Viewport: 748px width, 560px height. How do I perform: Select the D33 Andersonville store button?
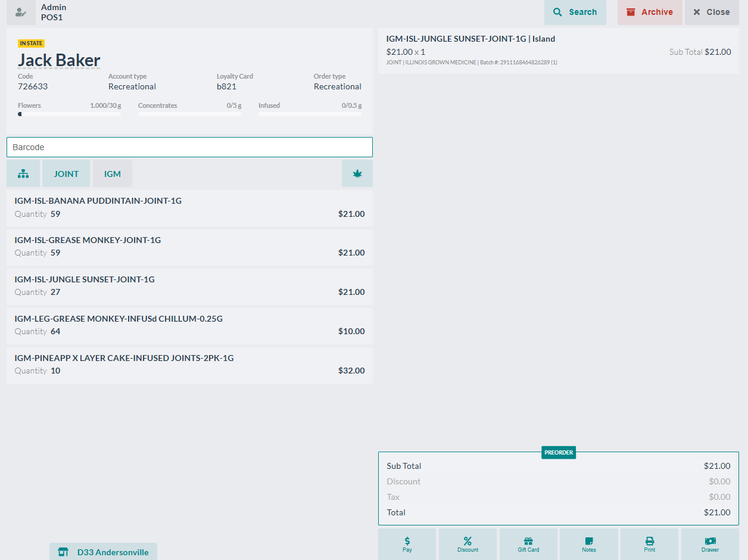103,552
